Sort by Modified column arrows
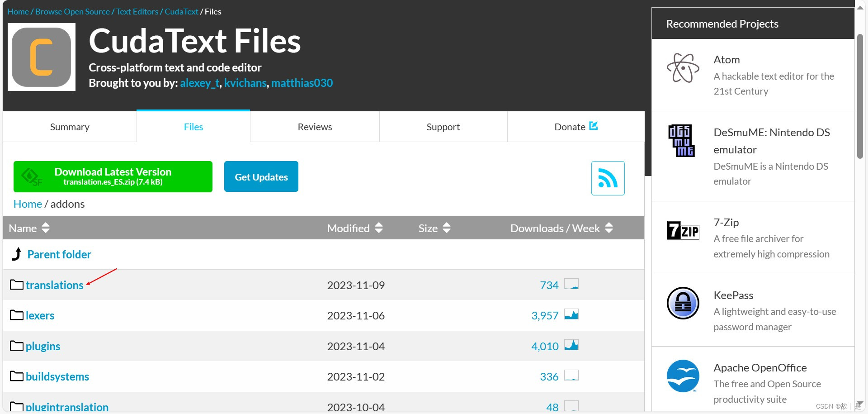 tap(379, 228)
